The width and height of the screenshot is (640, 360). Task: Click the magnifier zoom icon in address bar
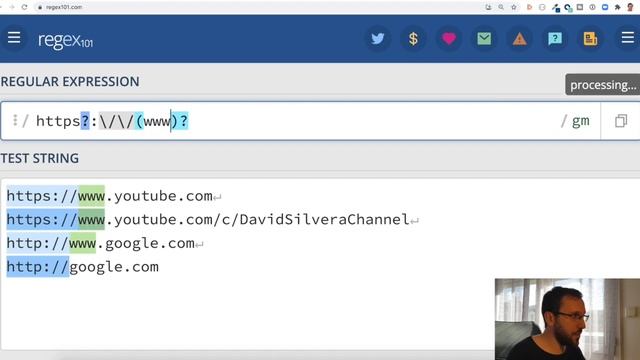501,7
